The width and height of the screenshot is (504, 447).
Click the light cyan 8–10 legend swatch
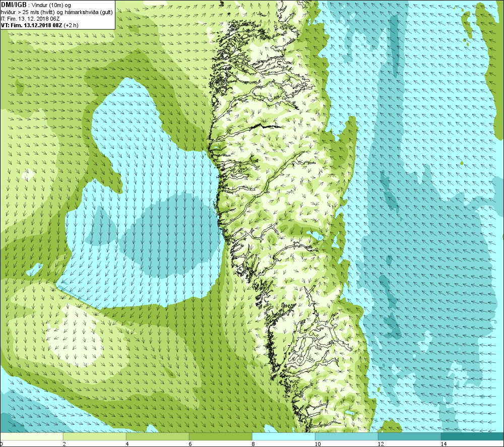(x=283, y=436)
